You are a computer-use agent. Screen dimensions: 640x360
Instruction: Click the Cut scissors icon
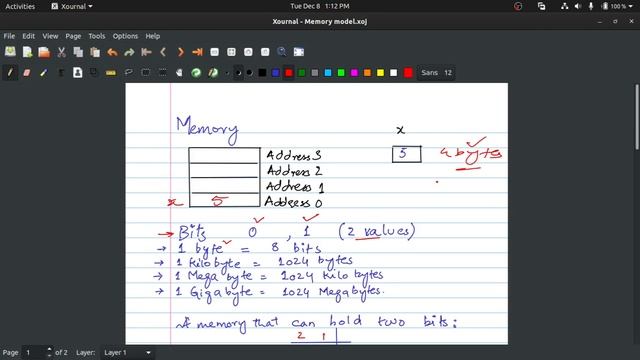61,52
